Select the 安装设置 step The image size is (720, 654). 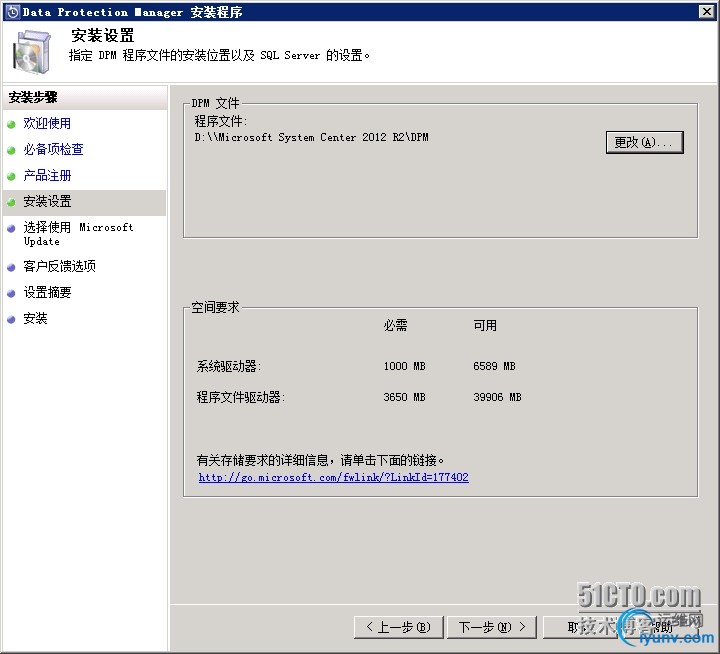point(47,201)
